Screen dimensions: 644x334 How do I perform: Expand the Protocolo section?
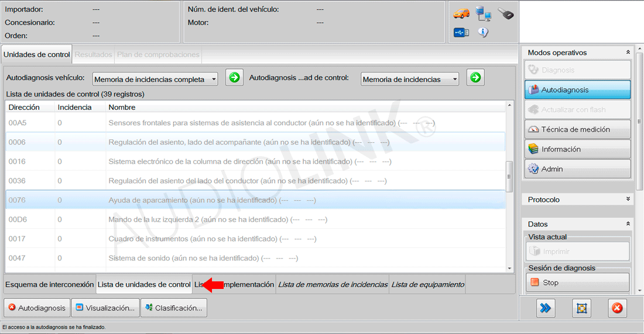pos(628,199)
